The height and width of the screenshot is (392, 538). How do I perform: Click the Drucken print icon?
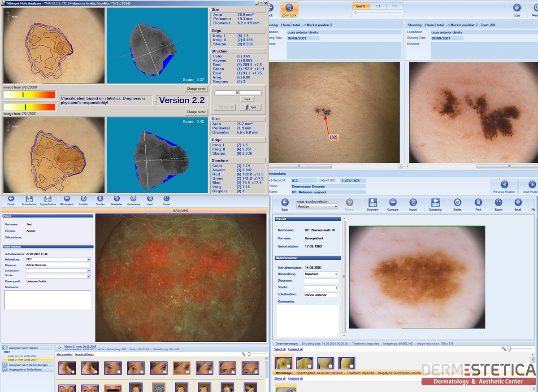coord(100,199)
